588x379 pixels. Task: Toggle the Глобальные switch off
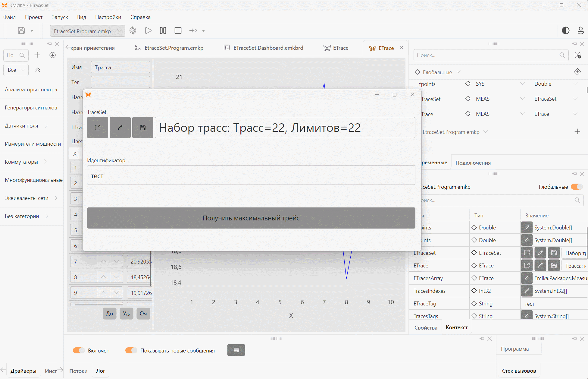pos(577,187)
